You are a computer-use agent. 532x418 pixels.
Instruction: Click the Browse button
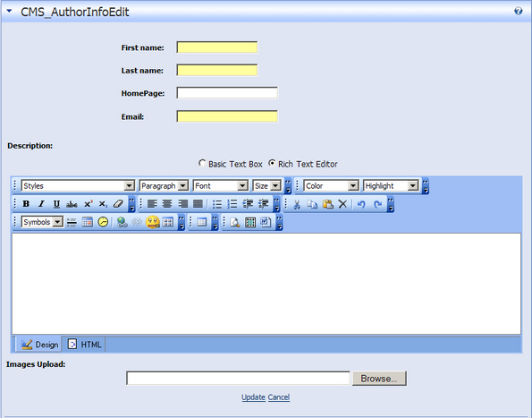tap(379, 379)
